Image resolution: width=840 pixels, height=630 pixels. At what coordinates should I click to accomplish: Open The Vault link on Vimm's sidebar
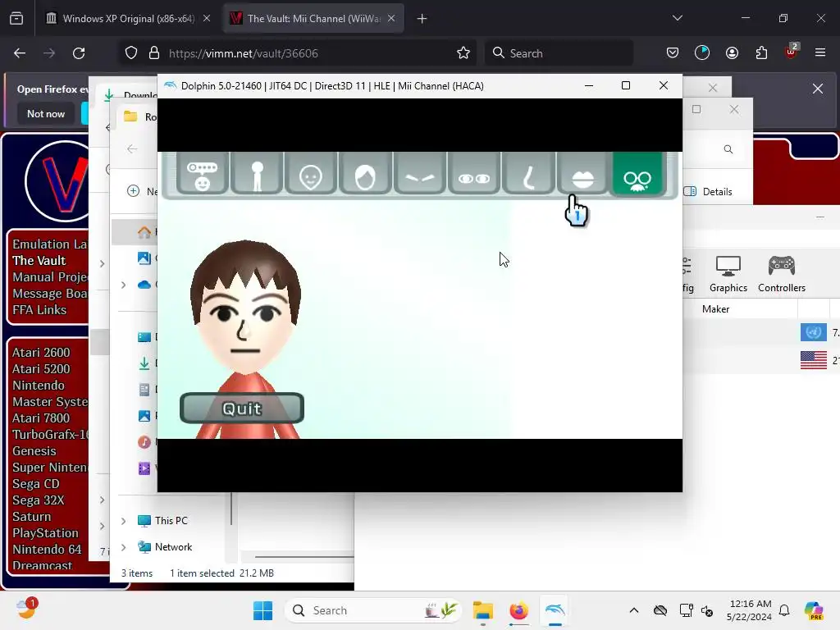[x=39, y=261]
